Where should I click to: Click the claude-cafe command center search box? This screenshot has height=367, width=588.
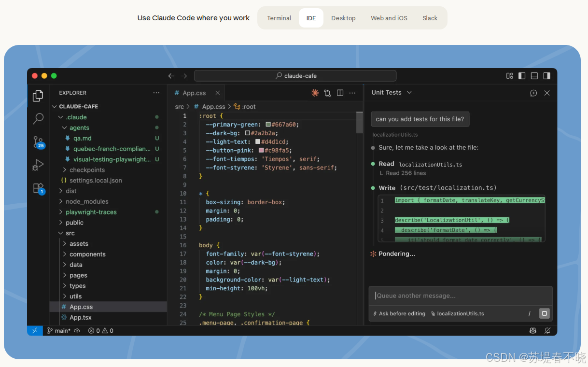click(x=295, y=76)
